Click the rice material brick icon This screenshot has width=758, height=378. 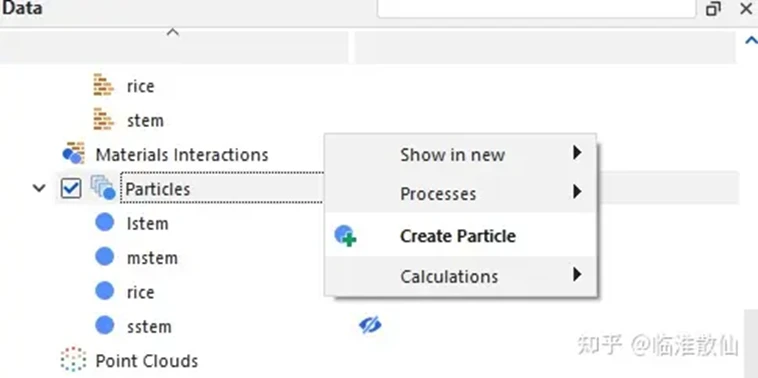click(103, 86)
